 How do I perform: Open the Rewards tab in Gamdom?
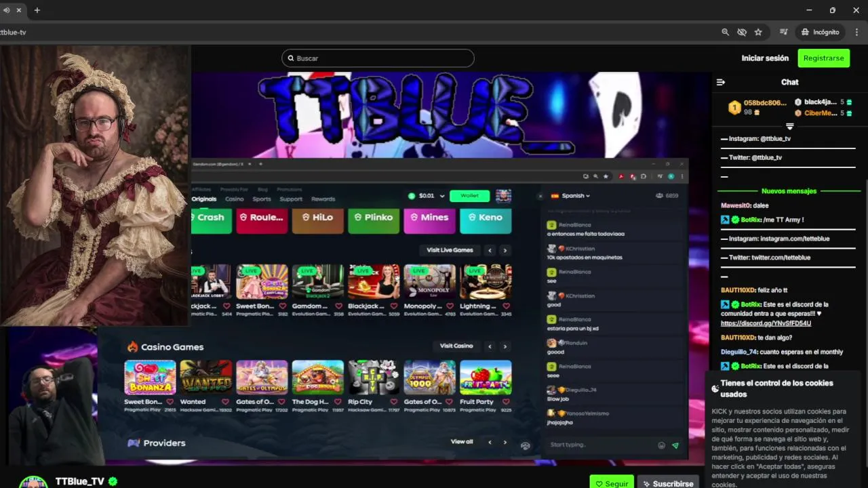pos(323,199)
